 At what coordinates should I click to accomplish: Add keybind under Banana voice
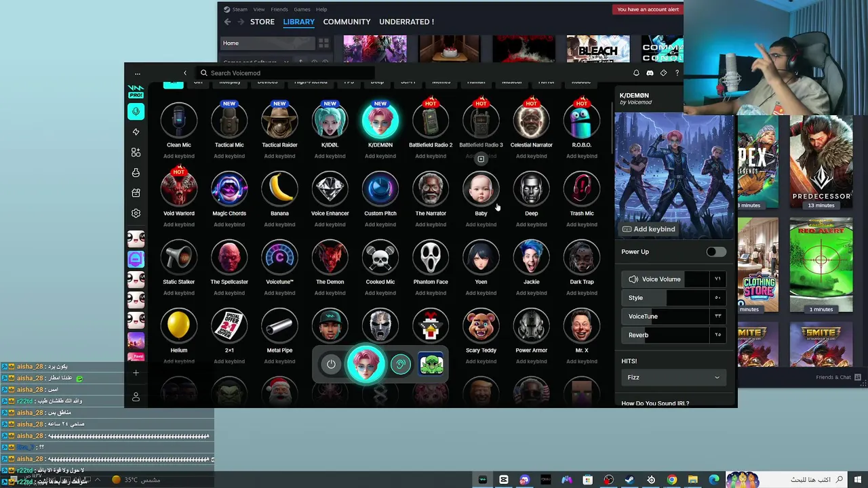point(279,224)
